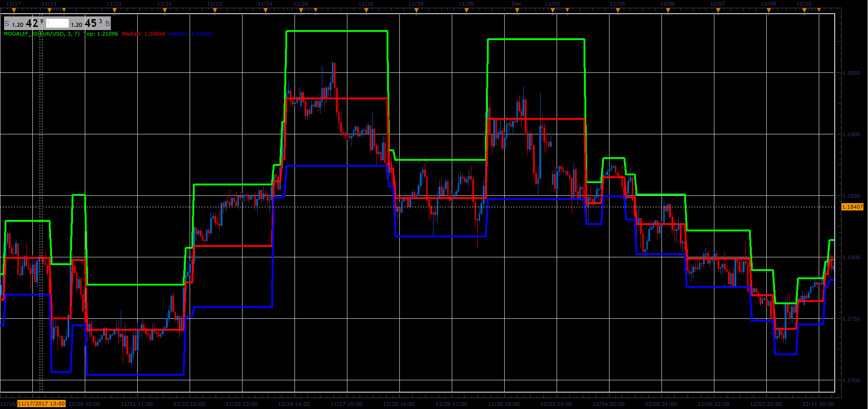Click the 12/11 00:00 time axis label
This screenshot has width=868, height=409.
click(818, 404)
